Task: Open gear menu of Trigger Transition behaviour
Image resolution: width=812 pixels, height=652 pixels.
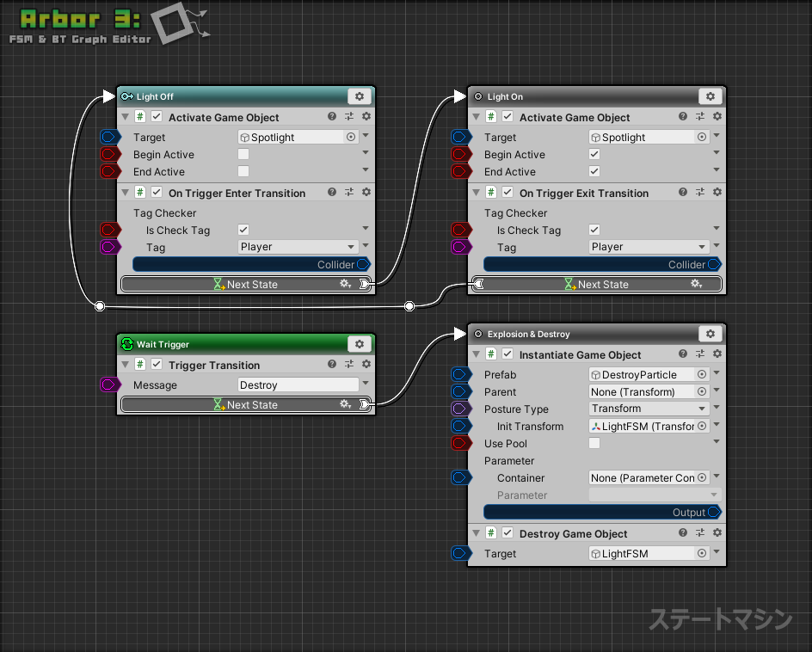Action: tap(366, 365)
